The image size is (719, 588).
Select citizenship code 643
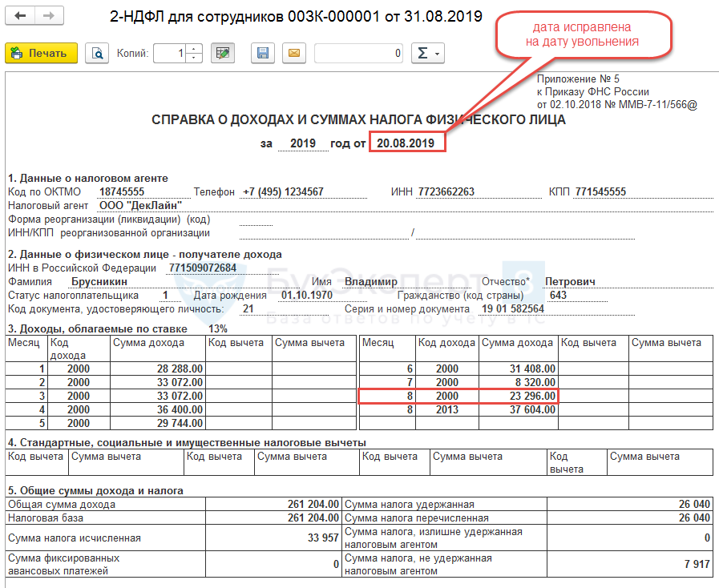point(558,295)
